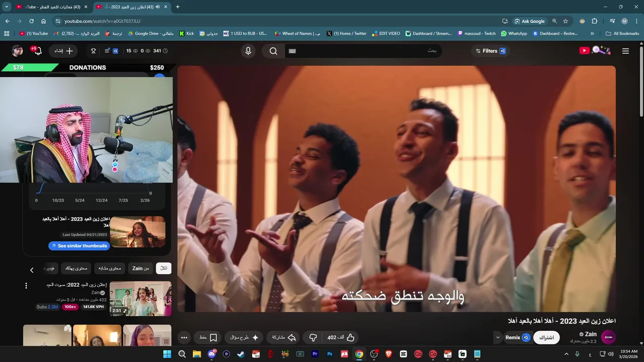Open Photoshop from the taskbar
The height and width of the screenshot is (362, 644).
(330, 354)
